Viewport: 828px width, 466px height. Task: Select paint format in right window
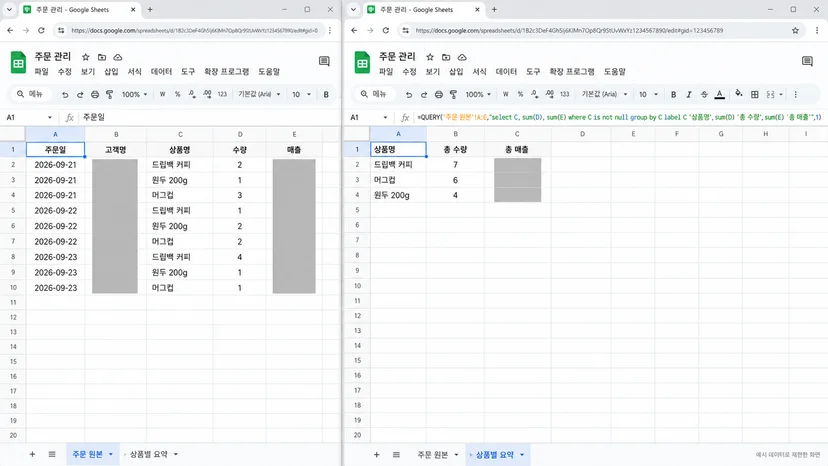point(453,95)
